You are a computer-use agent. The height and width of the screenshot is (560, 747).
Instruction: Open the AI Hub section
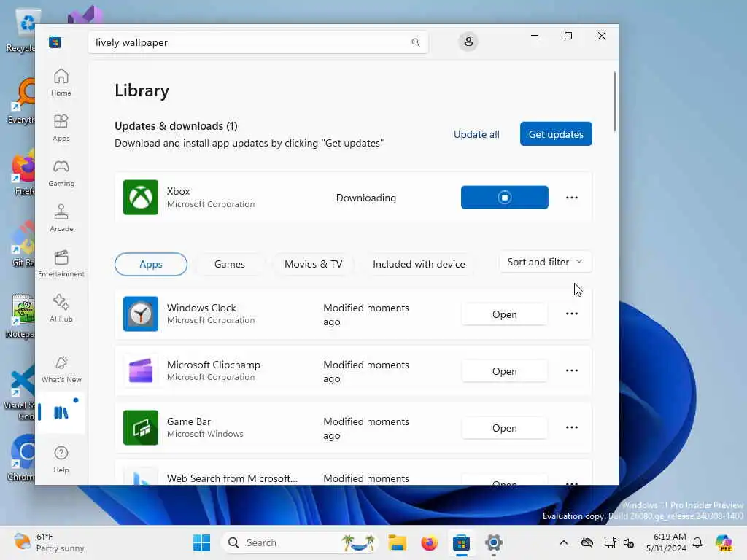[61, 308]
